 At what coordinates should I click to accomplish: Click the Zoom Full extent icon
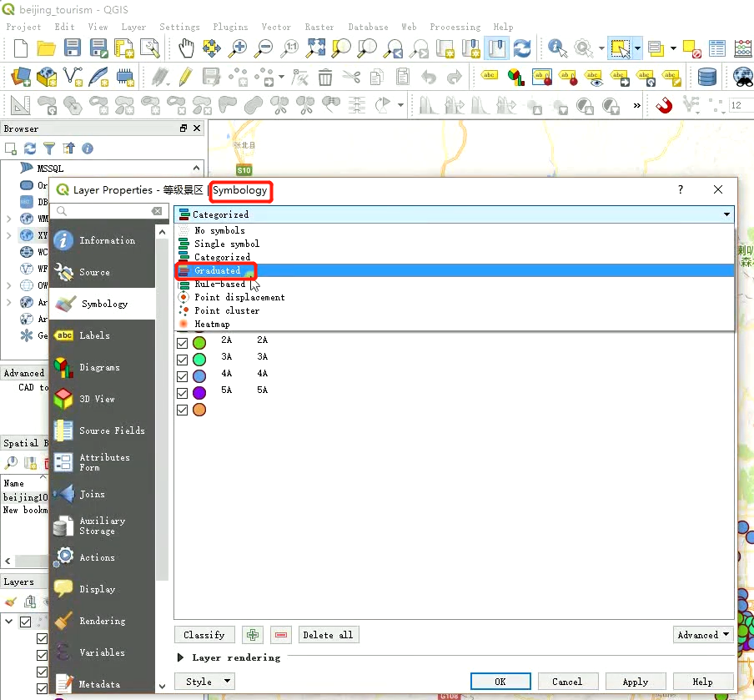(x=316, y=48)
